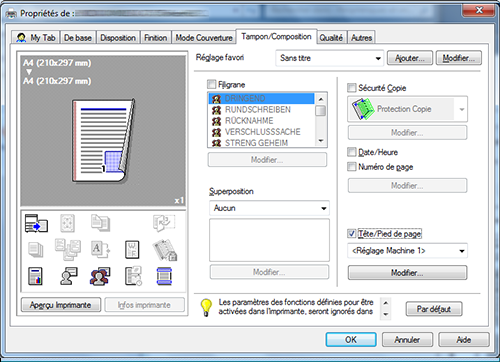Screen dimensions: 500x362
Task: Uncheck the Tête/Pied de page checkbox
Action: click(352, 233)
